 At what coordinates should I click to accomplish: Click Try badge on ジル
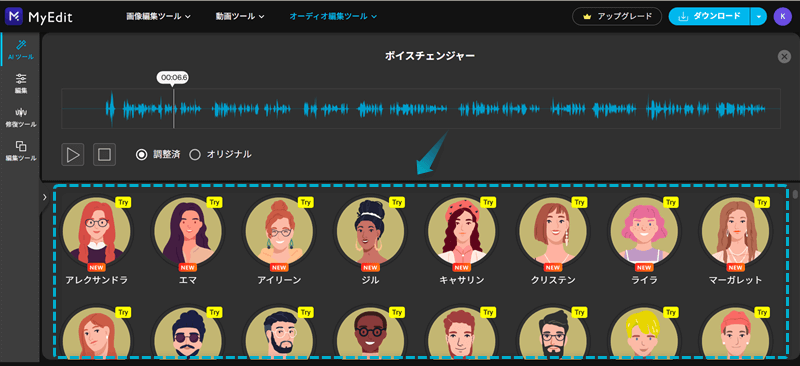click(397, 202)
